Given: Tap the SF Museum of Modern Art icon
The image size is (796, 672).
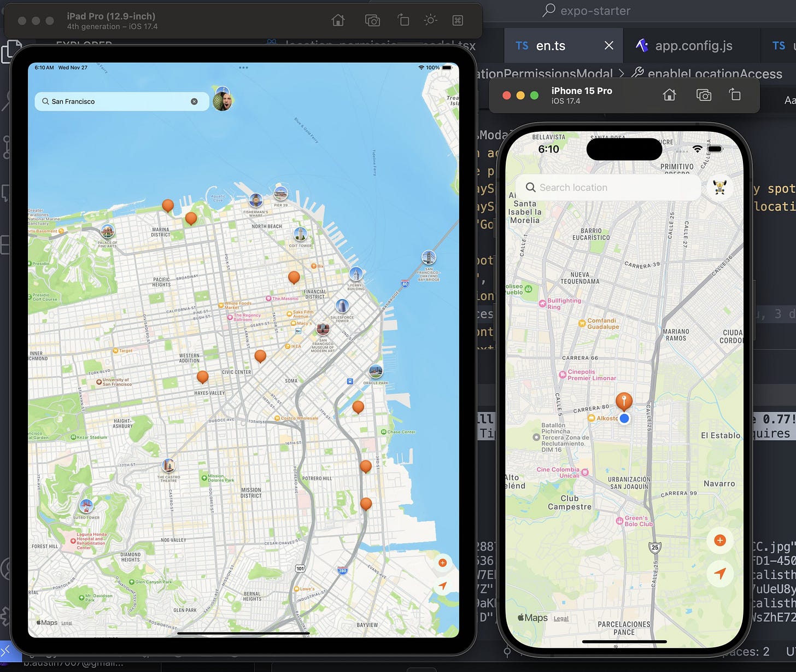Looking at the screenshot, I should pos(323,329).
